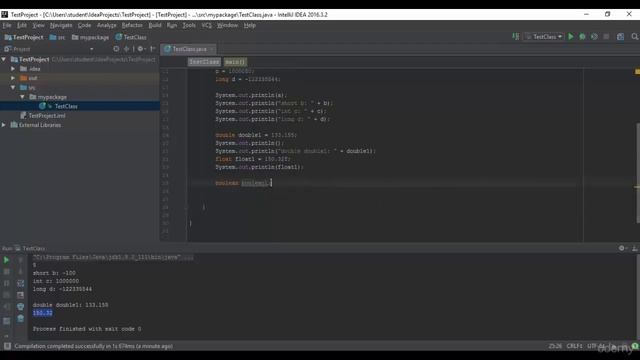Click mypackage in navigation bar

coord(91,37)
